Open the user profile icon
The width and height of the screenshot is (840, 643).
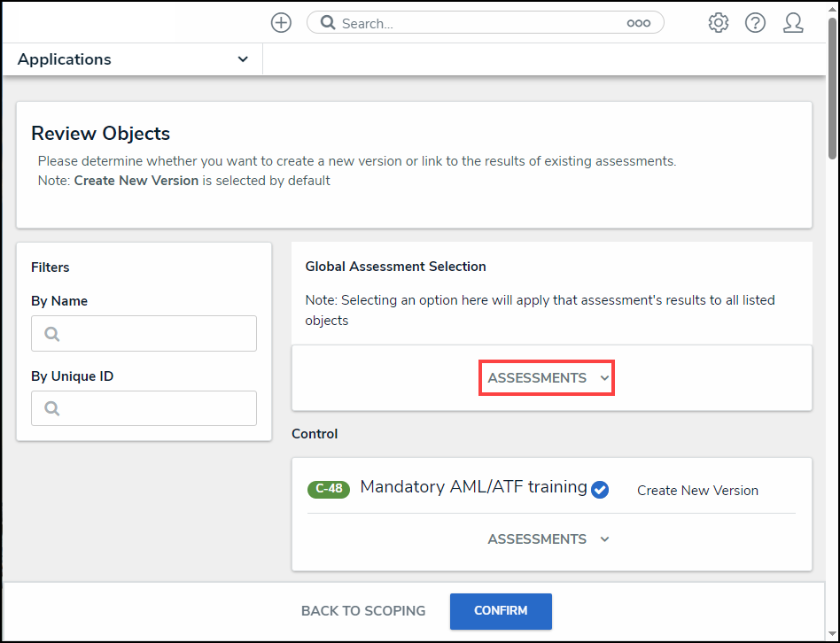pyautogui.click(x=793, y=23)
